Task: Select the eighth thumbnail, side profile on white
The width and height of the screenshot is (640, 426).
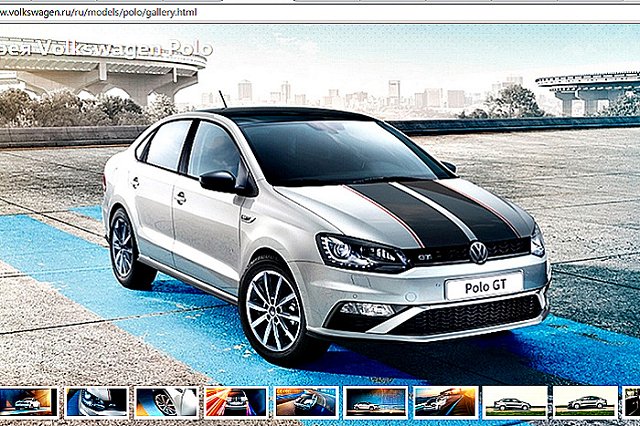Action: pyautogui.click(x=514, y=402)
